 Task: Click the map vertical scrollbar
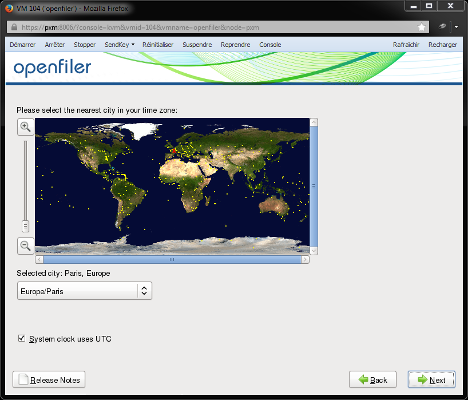pyautogui.click(x=313, y=186)
